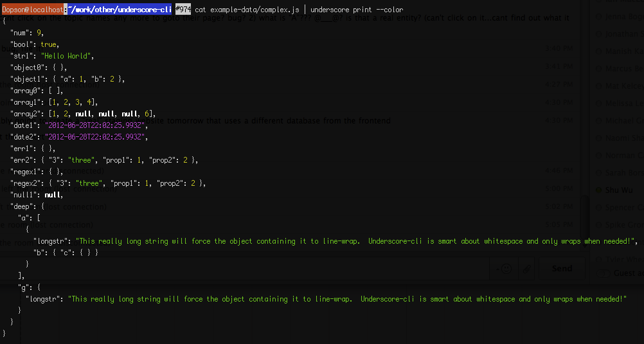This screenshot has height=344, width=644.
Task: Click the 4:46 PM chat timestamp
Action: (x=559, y=170)
